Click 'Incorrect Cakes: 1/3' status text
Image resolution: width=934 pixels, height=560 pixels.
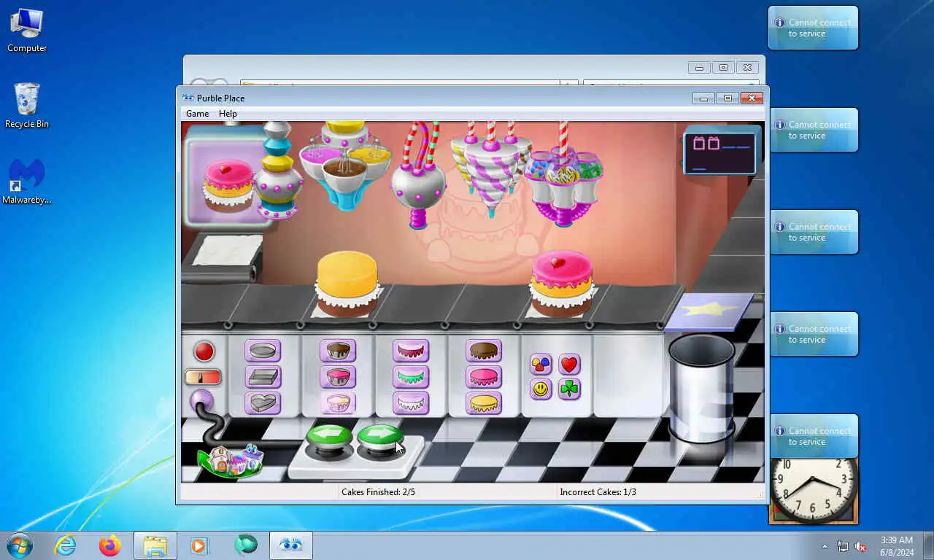(x=598, y=492)
